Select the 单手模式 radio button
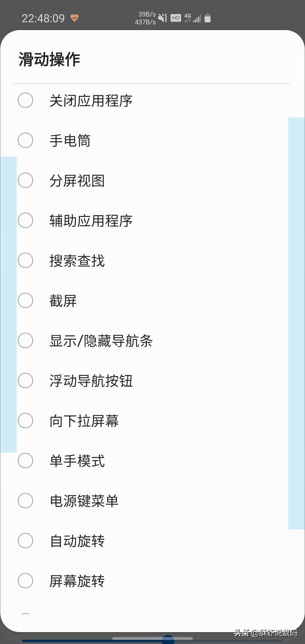 point(25,461)
